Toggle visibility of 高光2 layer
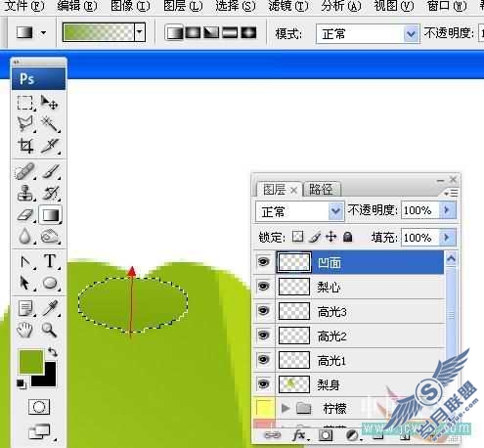 click(x=263, y=335)
